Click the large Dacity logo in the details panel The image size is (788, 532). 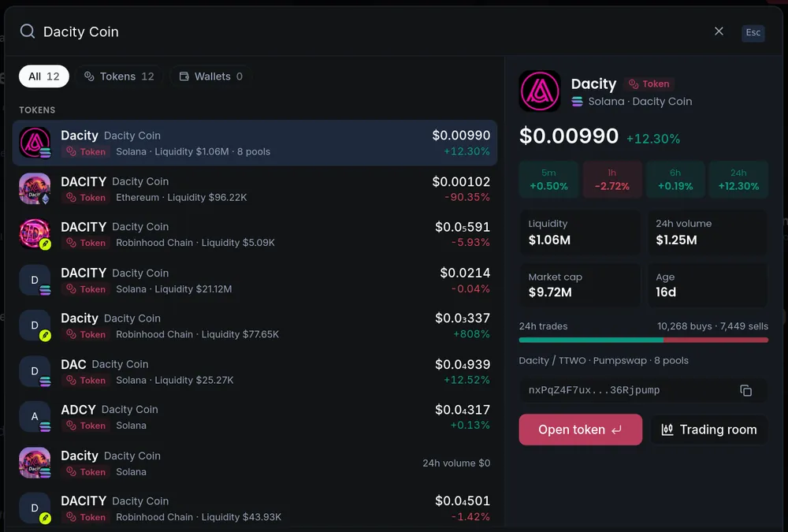click(540, 91)
